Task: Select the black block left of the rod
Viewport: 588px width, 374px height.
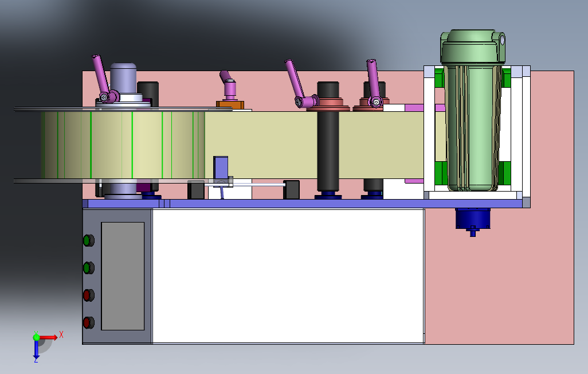Action: 196,190
